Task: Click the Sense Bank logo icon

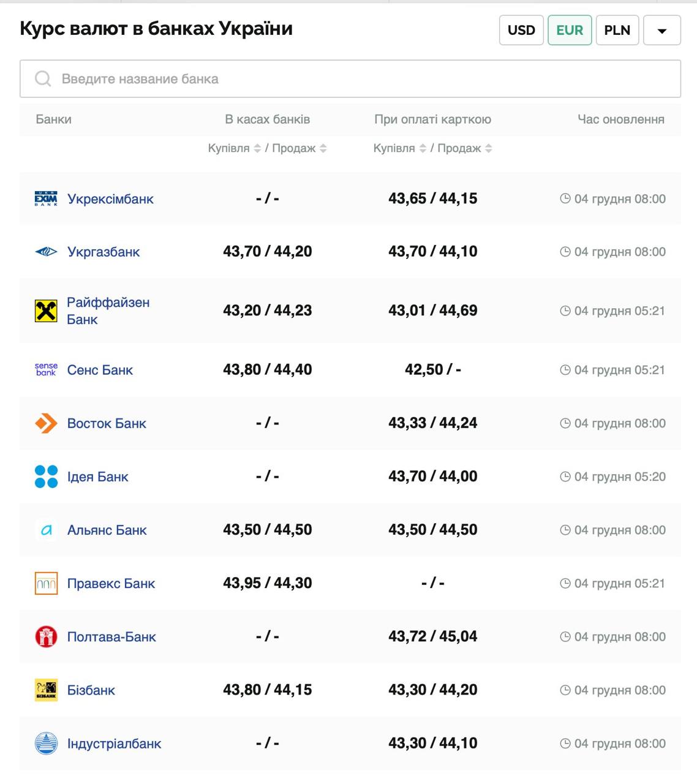Action: click(x=46, y=370)
